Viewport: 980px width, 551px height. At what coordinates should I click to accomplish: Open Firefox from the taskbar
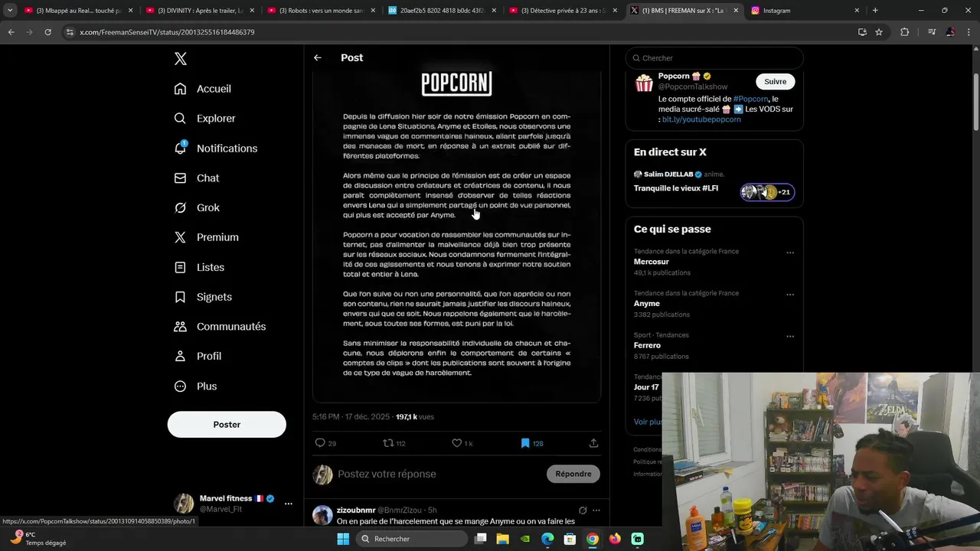(x=615, y=539)
